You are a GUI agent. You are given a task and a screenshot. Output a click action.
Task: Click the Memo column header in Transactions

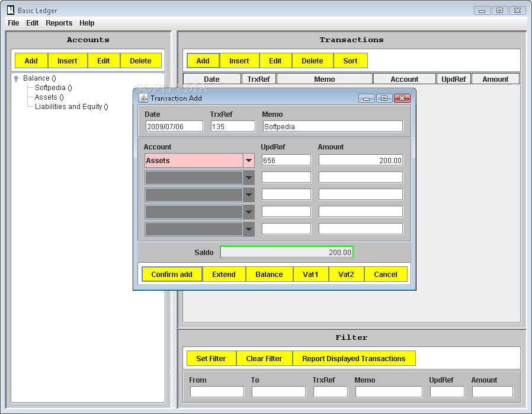[x=325, y=79]
